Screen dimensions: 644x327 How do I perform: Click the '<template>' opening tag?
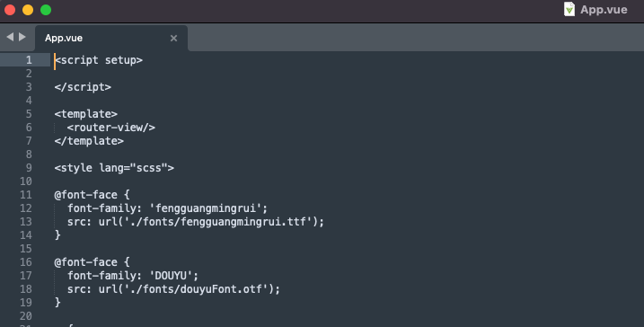[86, 114]
